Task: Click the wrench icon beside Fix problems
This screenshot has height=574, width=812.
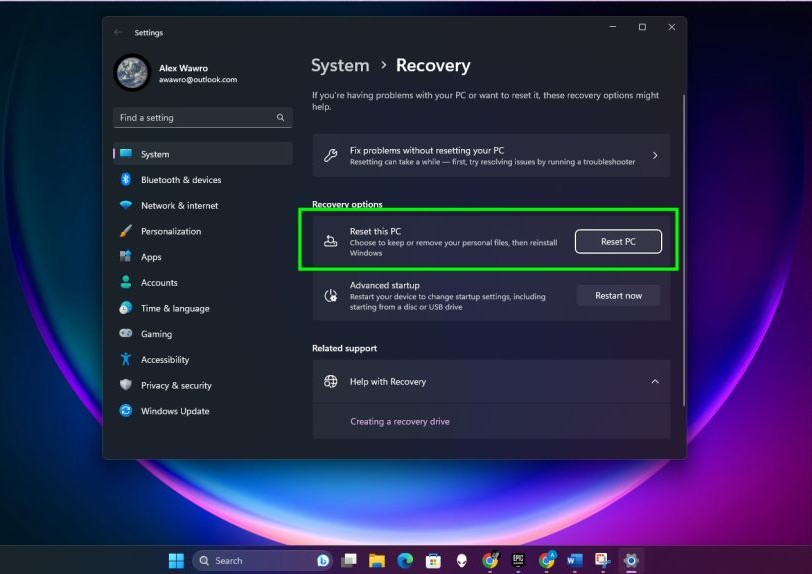Action: (x=331, y=155)
